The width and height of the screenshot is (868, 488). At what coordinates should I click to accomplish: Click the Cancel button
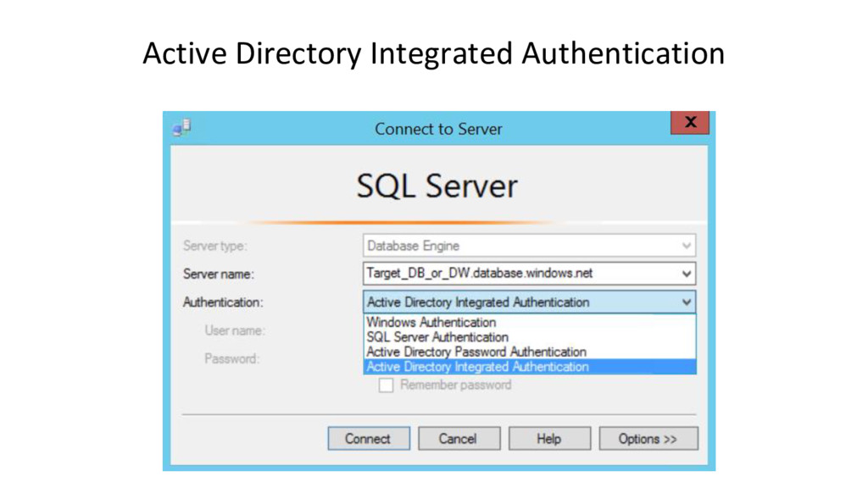click(x=459, y=438)
